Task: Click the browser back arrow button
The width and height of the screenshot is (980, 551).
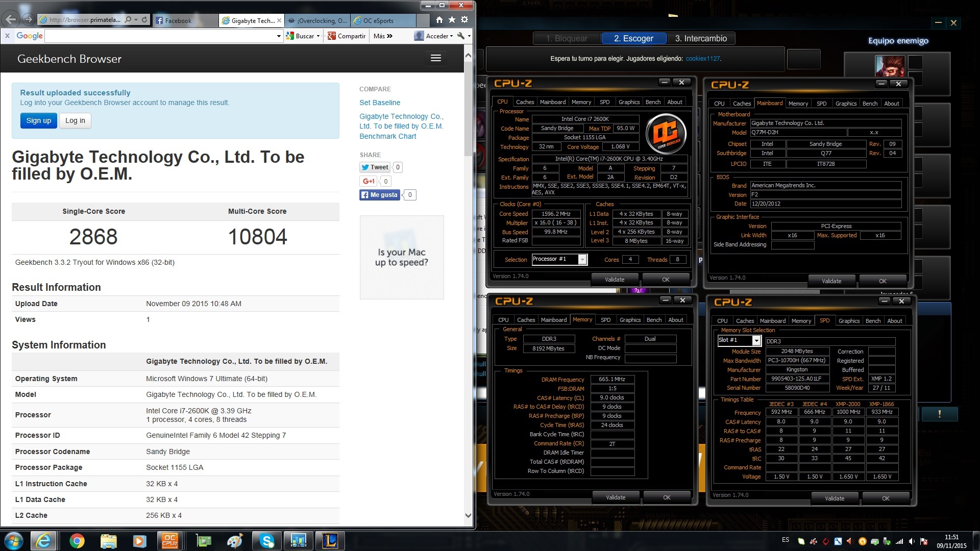Action: point(11,20)
